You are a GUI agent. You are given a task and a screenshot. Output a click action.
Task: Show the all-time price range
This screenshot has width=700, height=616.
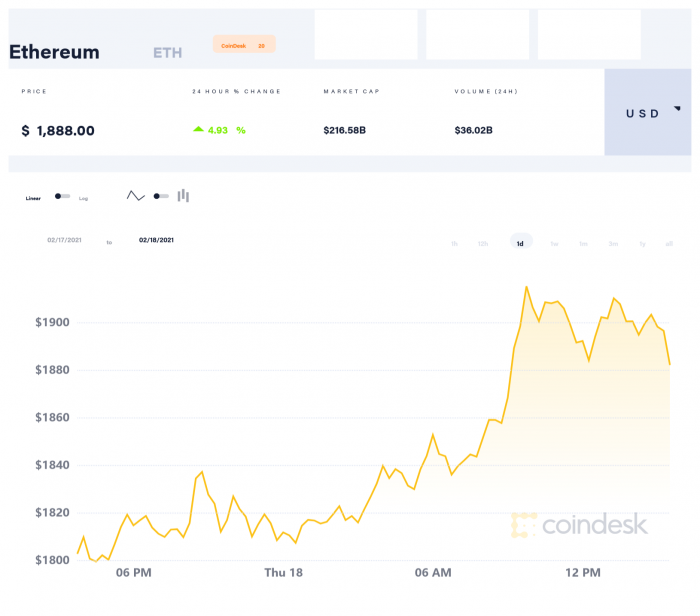click(x=669, y=243)
